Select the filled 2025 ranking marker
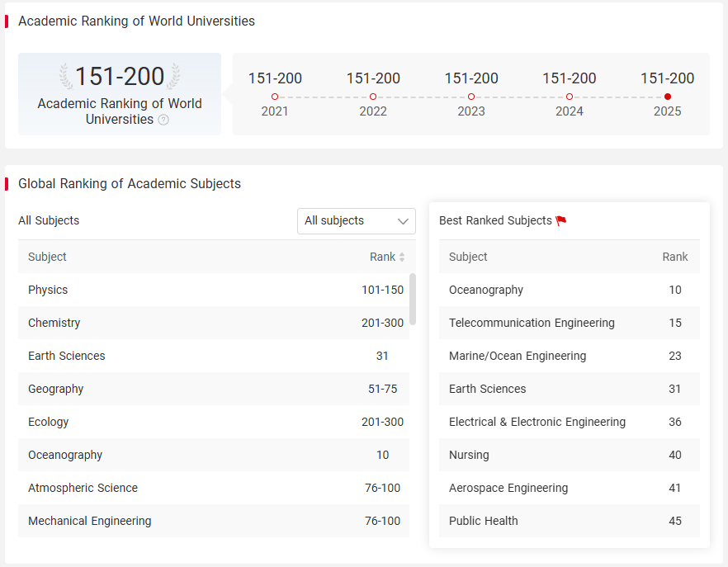The height and width of the screenshot is (567, 728). (x=668, y=97)
